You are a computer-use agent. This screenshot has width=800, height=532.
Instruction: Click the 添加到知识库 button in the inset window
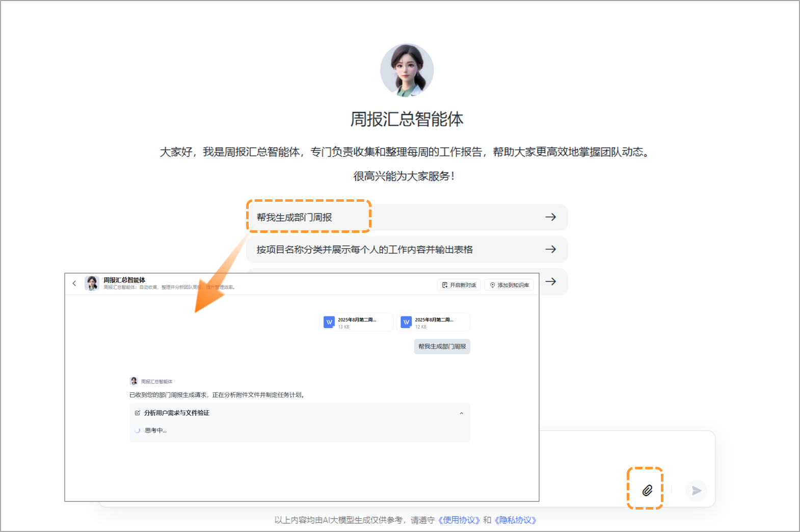[509, 285]
